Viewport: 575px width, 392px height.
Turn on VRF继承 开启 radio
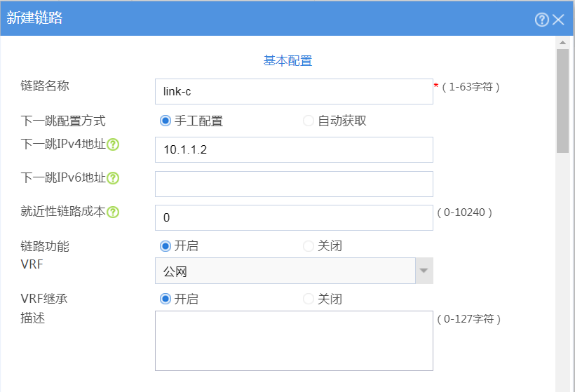[165, 299]
